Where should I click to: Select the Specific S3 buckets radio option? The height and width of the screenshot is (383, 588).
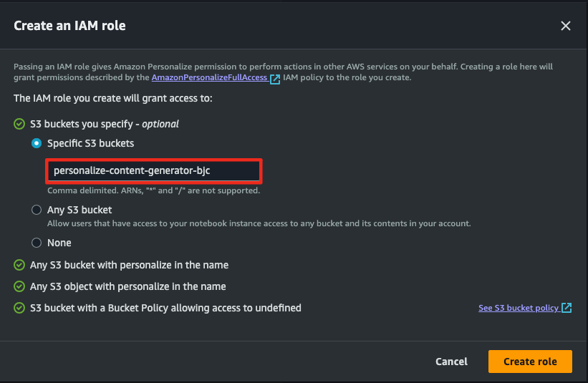click(37, 143)
